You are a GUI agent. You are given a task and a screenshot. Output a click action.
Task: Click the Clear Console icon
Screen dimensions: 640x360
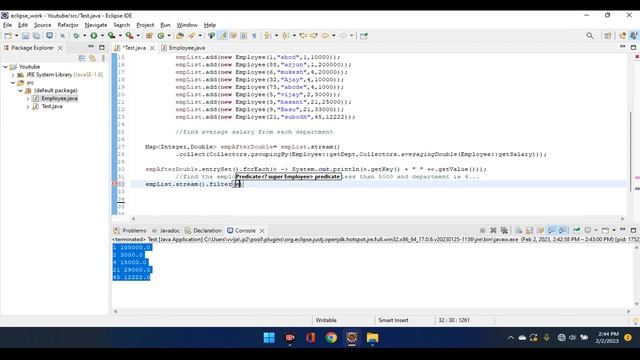(x=518, y=231)
